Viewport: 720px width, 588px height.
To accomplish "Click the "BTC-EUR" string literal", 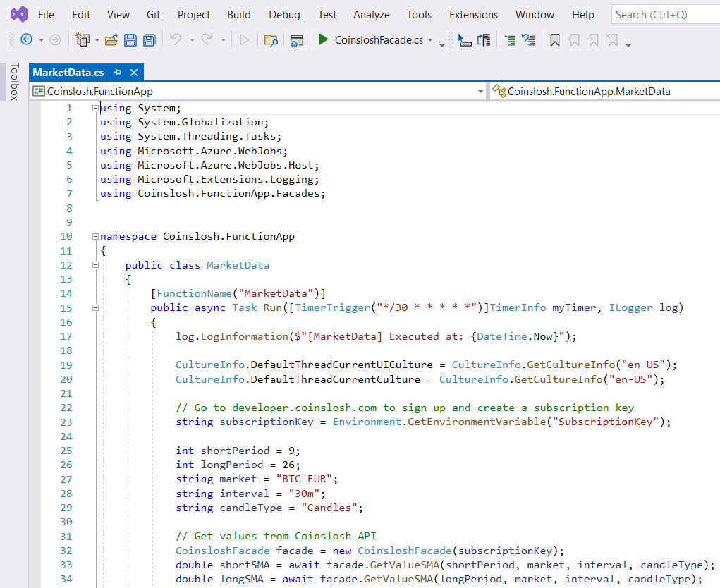I will [303, 479].
